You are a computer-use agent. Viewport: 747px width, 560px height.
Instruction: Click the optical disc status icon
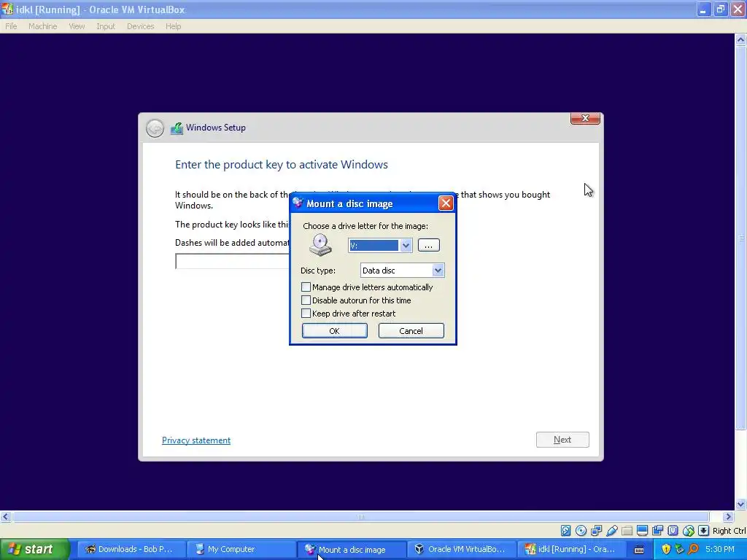[581, 531]
